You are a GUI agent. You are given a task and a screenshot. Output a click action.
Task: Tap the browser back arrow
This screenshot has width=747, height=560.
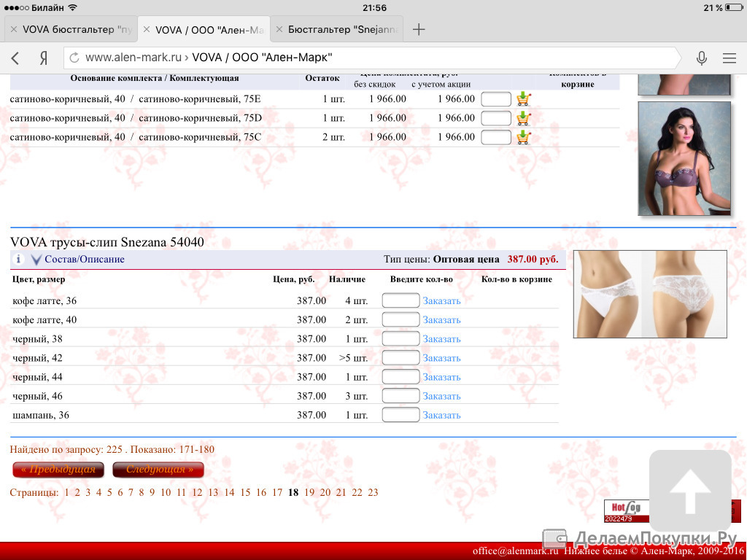pyautogui.click(x=15, y=58)
